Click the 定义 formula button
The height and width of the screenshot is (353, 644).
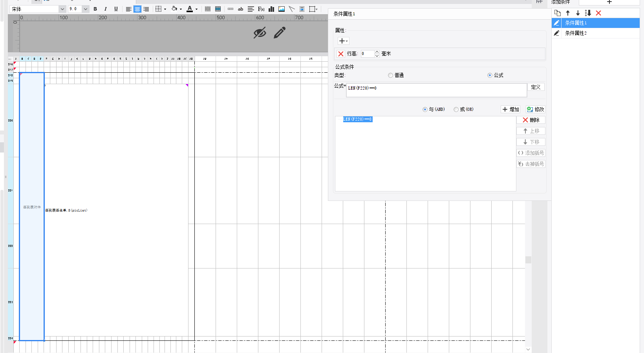pyautogui.click(x=536, y=87)
